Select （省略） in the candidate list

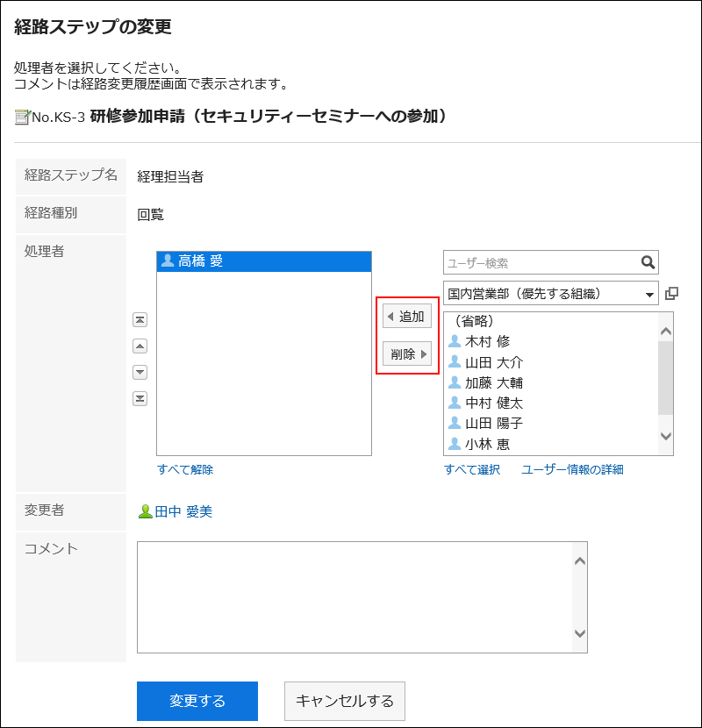tap(551, 321)
